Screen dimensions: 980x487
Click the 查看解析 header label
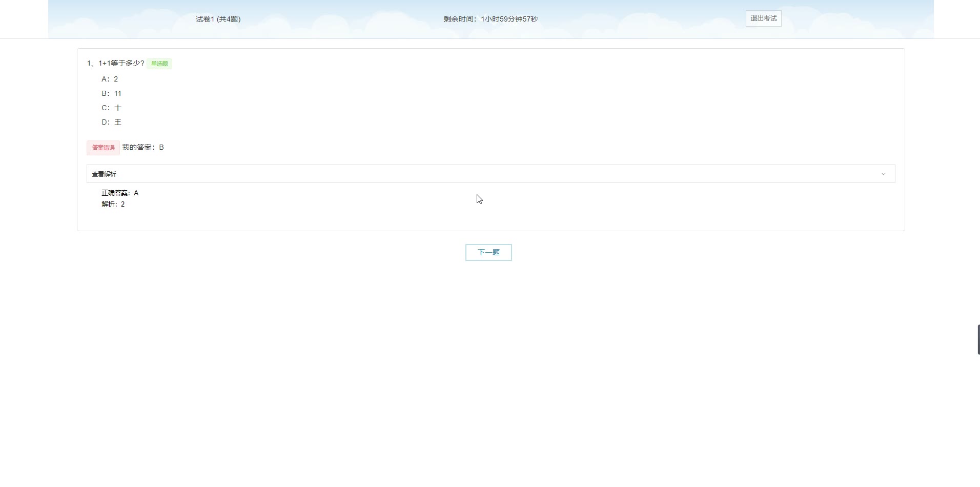(104, 174)
